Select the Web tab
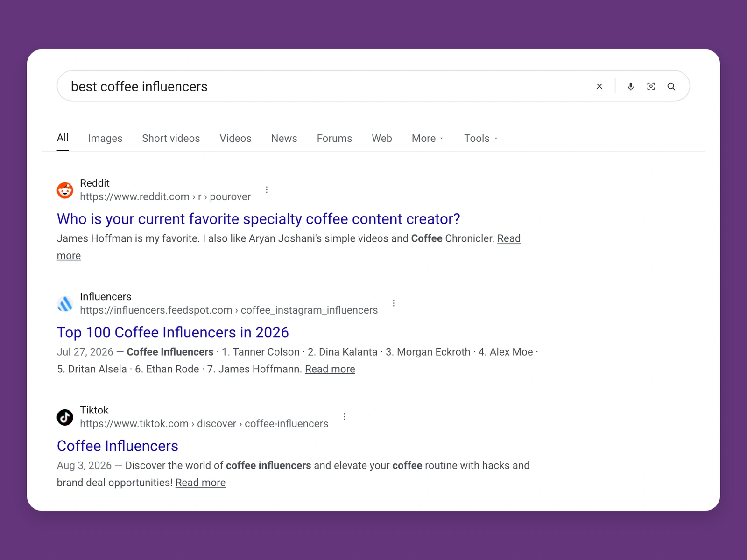 382,138
